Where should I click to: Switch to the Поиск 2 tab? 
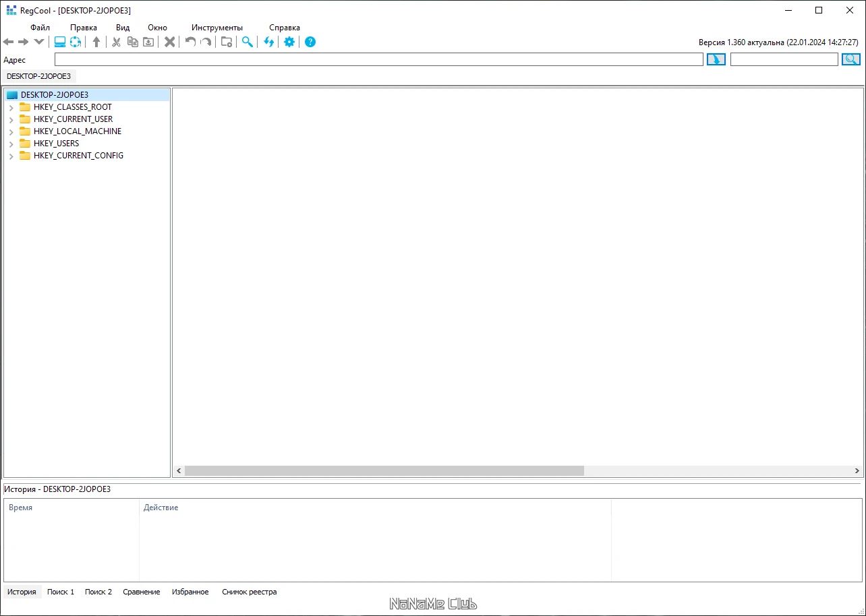[98, 592]
